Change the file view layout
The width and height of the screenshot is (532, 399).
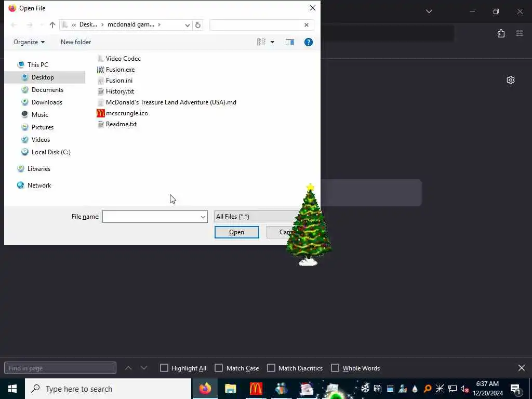tap(261, 42)
